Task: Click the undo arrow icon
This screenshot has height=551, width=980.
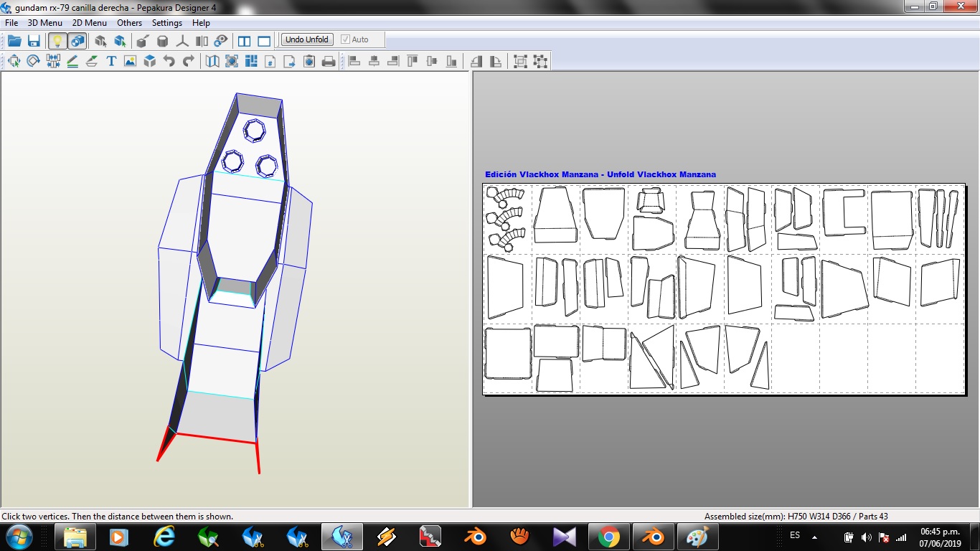Action: [x=169, y=61]
